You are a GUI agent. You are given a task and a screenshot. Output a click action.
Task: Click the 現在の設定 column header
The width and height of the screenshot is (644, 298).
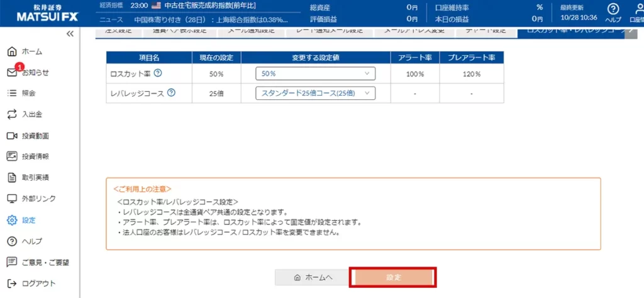pyautogui.click(x=216, y=58)
